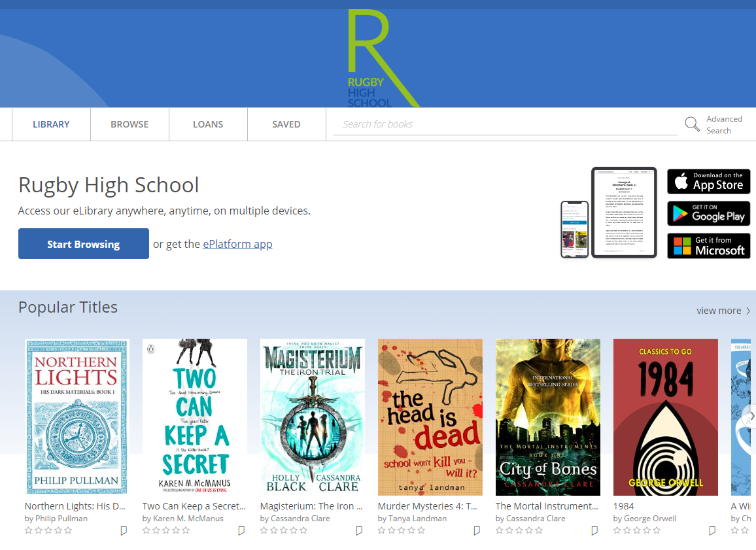The image size is (756, 550).
Task: View author Tanya Landman's books
Action: 417,519
